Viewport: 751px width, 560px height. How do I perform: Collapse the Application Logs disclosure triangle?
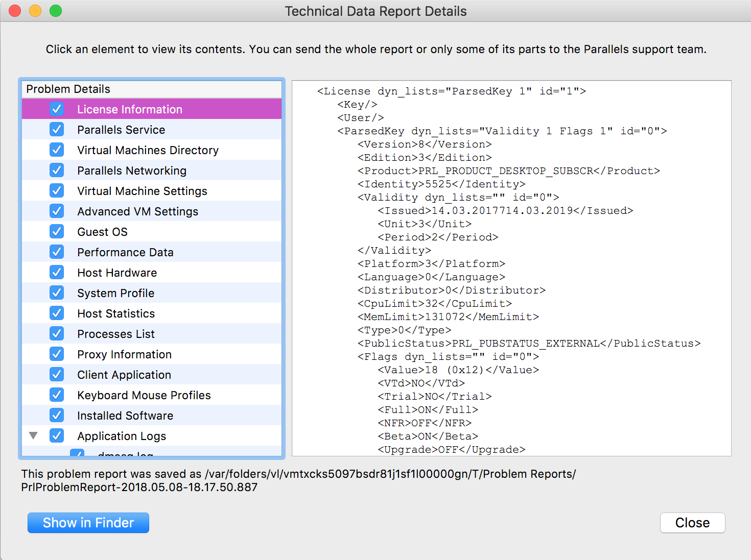[34, 436]
